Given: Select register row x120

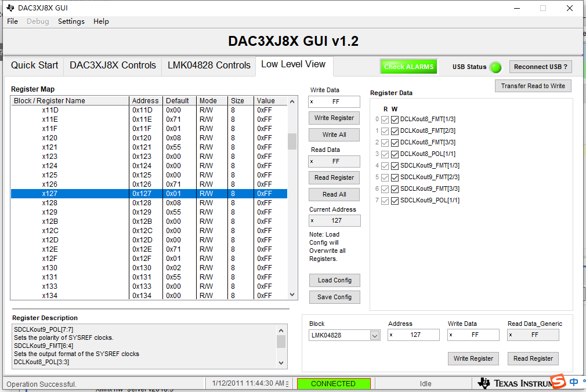Looking at the screenshot, I should (x=149, y=138).
